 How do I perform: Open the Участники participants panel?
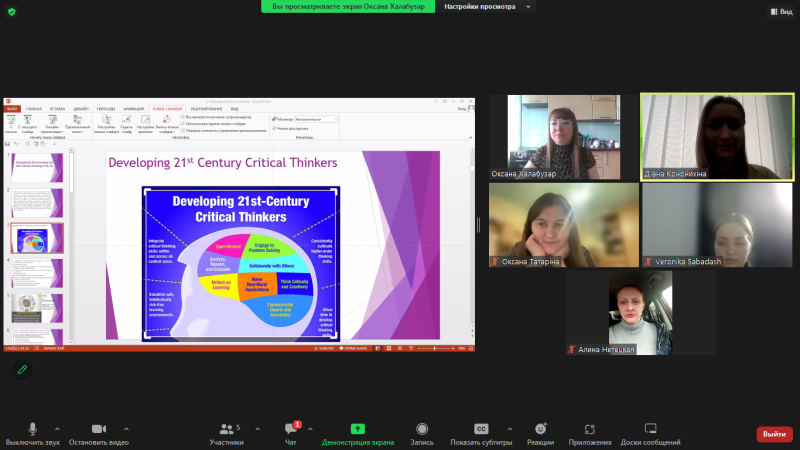pyautogui.click(x=227, y=434)
